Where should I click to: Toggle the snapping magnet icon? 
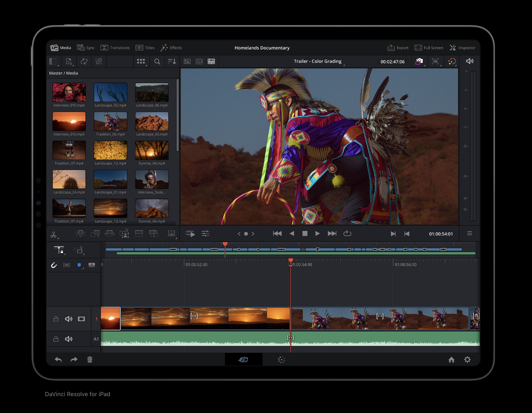(x=54, y=265)
